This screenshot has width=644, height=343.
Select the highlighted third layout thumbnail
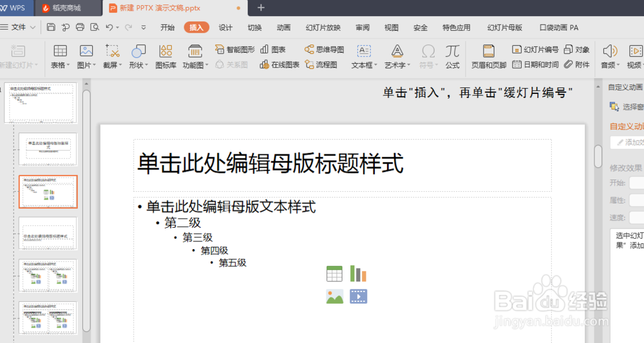pos(48,192)
